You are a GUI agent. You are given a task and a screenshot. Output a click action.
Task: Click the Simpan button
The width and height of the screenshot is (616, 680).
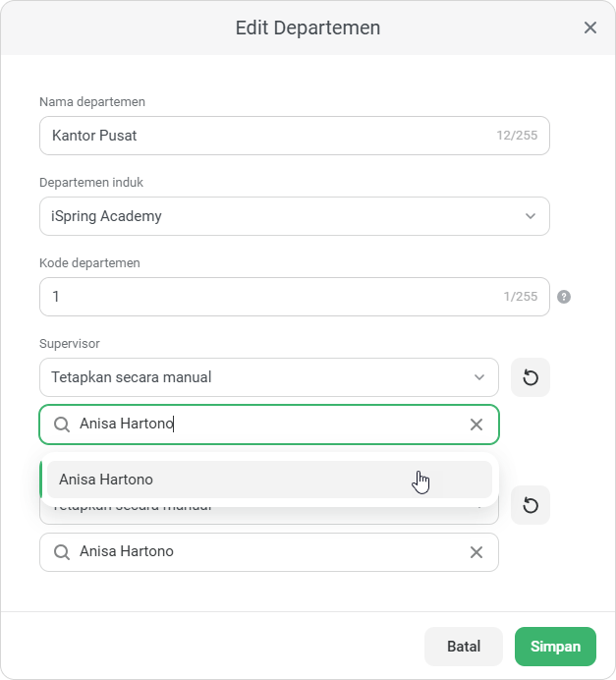[555, 647]
